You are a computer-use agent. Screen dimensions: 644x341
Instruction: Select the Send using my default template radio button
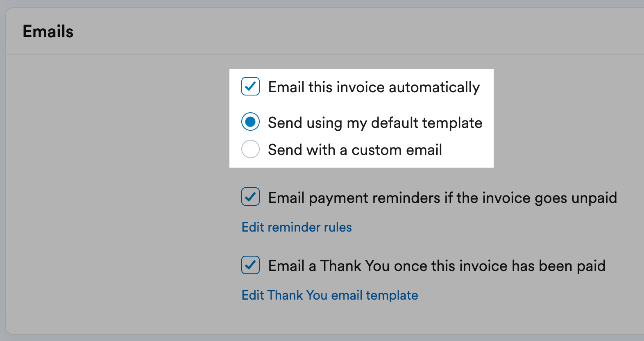point(250,122)
